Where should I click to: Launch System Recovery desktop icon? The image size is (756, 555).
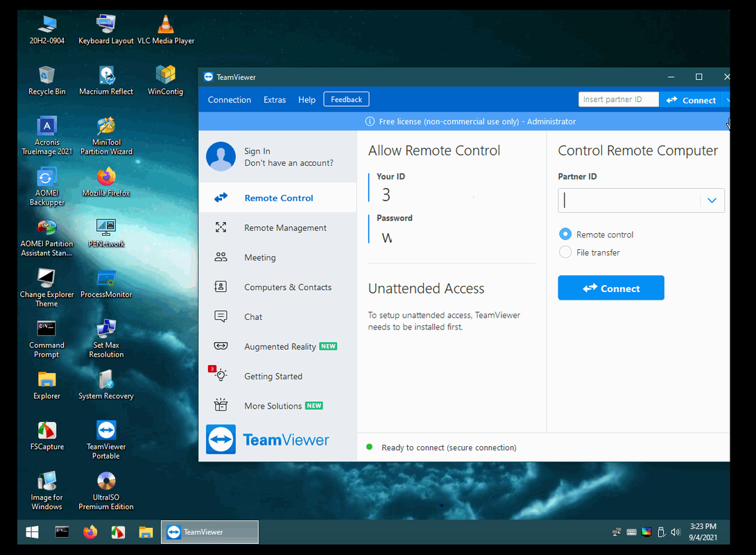106,385
